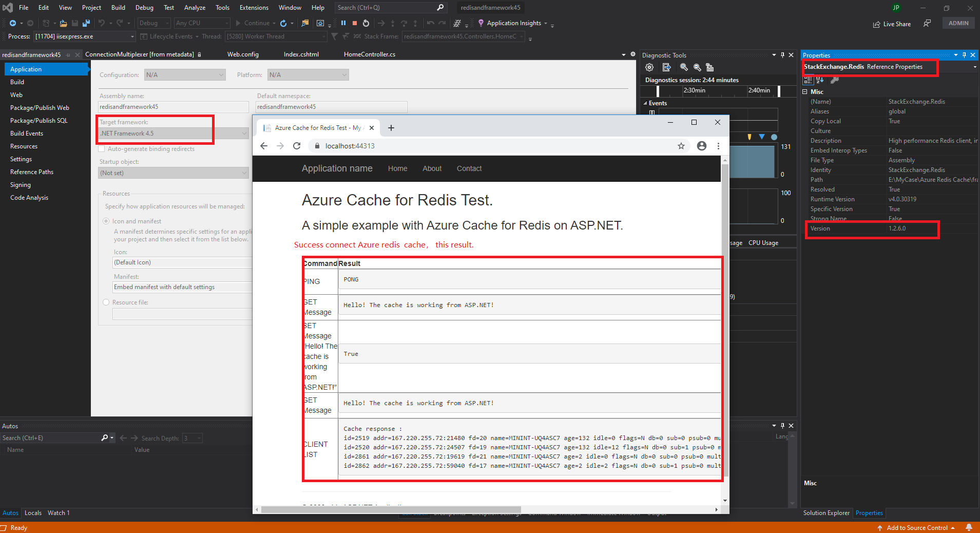Viewport: 980px width, 533px height.
Task: Click the Undo arrow in the toolbar
Action: click(102, 23)
